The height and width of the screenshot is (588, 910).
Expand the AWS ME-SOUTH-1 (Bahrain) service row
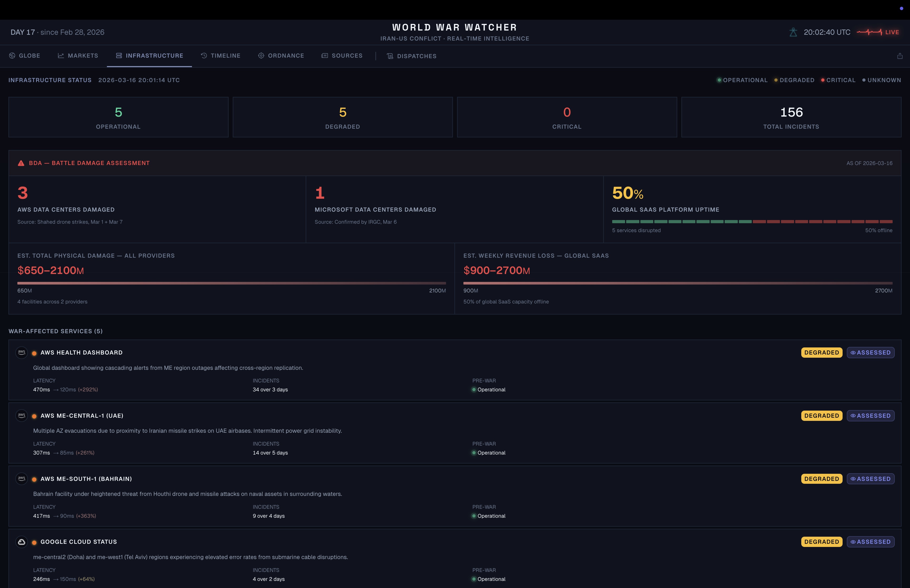click(x=86, y=479)
